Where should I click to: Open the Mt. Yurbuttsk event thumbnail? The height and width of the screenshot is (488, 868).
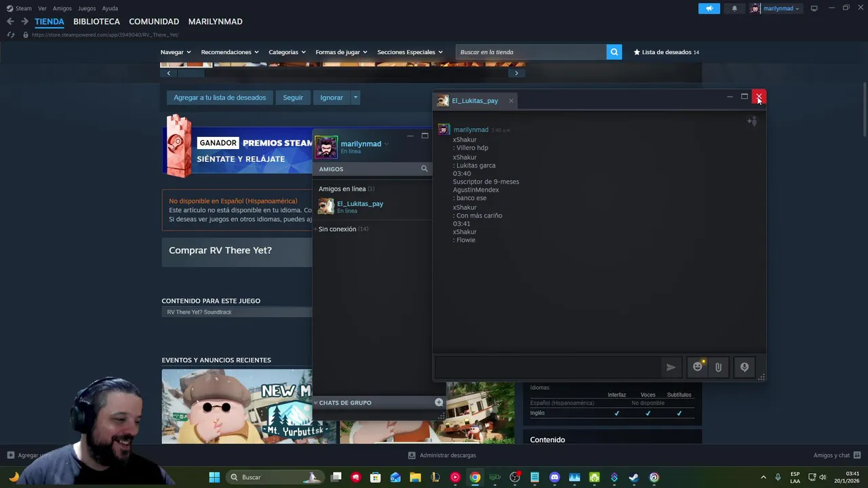click(249, 406)
